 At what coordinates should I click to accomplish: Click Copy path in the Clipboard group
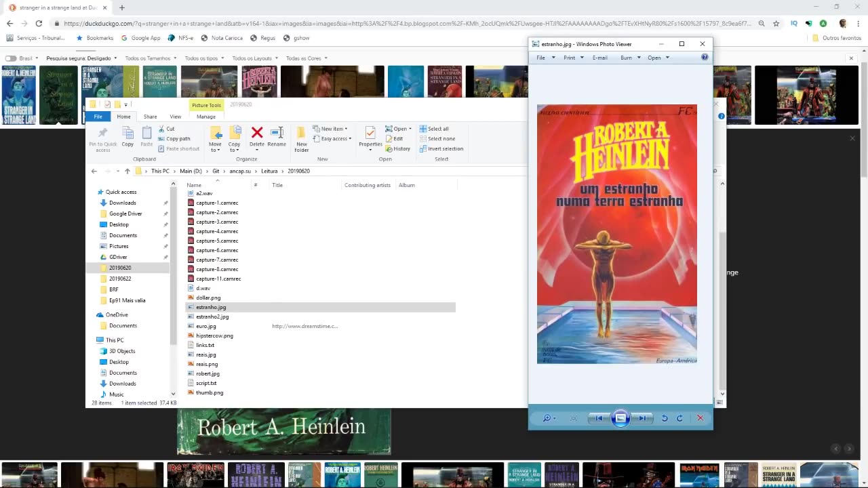click(174, 138)
